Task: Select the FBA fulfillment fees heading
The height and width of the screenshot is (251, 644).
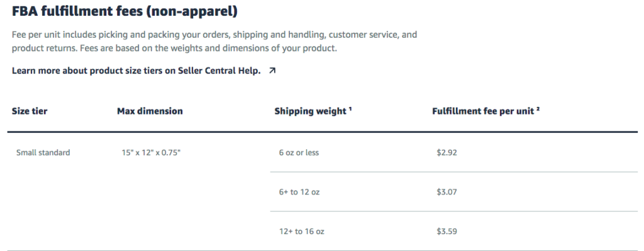Action: point(125,11)
